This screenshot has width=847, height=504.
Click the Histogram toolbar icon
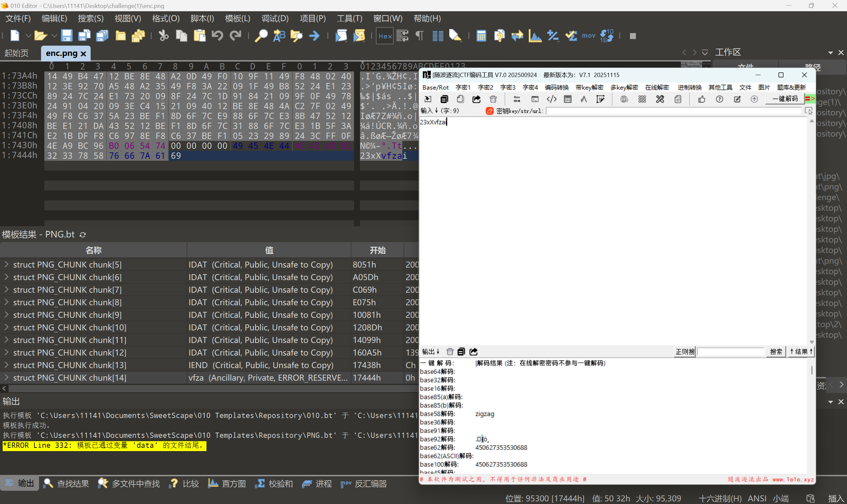pos(535,36)
